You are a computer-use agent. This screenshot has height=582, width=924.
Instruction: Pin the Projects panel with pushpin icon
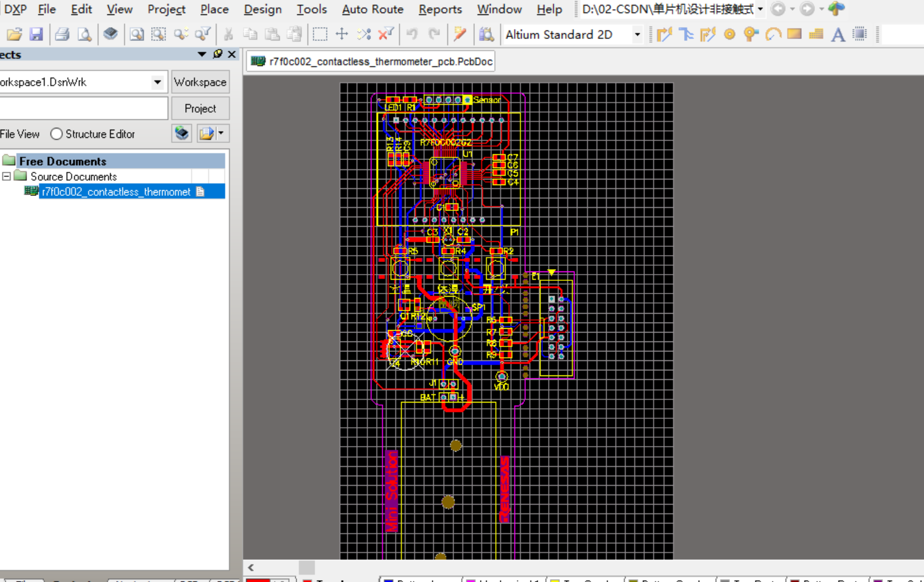point(218,54)
